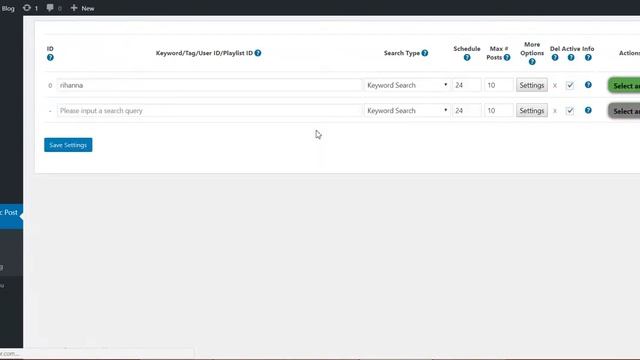Viewport: 640px width, 360px height.
Task: Click help icon under ID column header
Action: (50, 58)
